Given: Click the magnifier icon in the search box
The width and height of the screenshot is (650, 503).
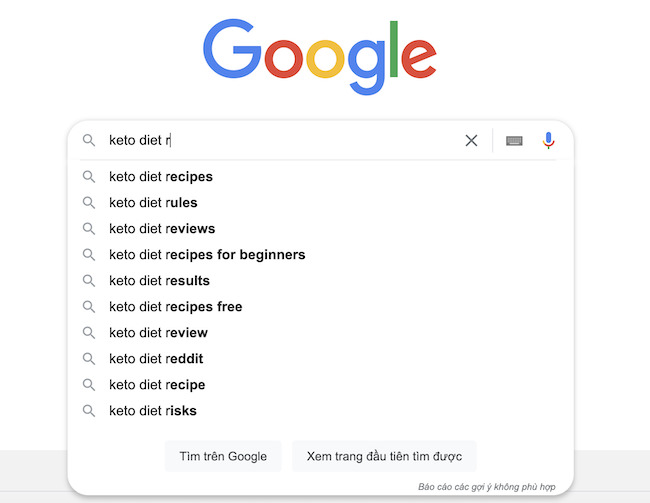Looking at the screenshot, I should (x=89, y=141).
